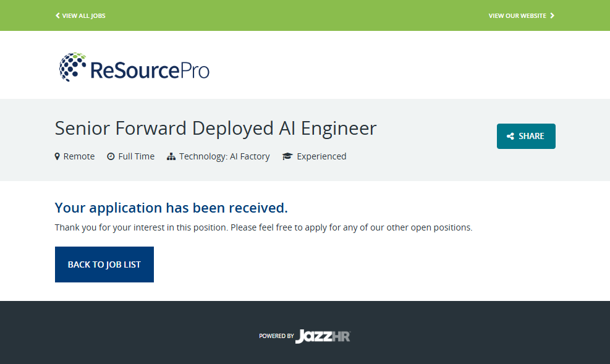Click the Senior Forward Deployed AI Engineer heading
Image resolution: width=610 pixels, height=364 pixels.
point(216,129)
